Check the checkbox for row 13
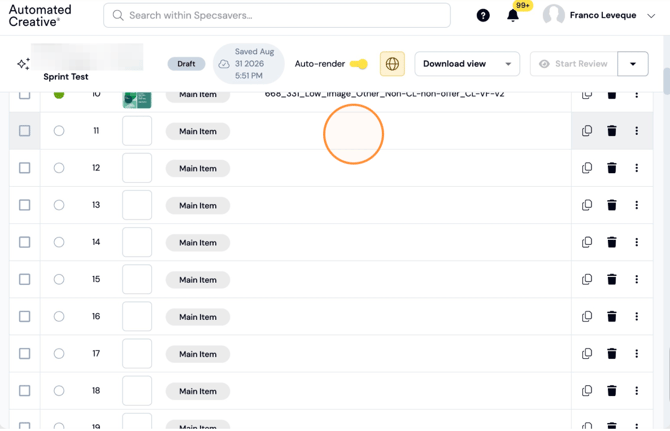The height and width of the screenshot is (431, 670). (25, 205)
